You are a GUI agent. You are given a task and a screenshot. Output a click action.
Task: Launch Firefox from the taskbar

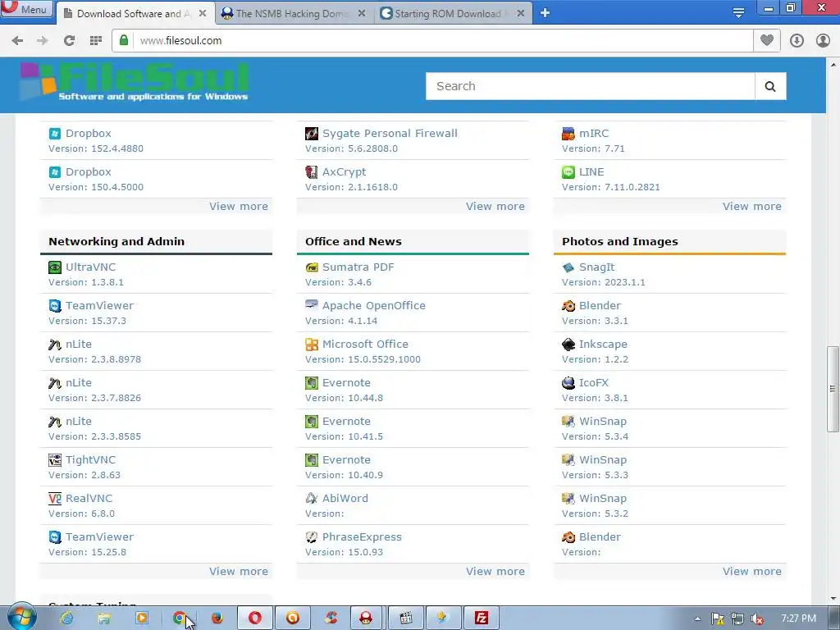(217, 619)
